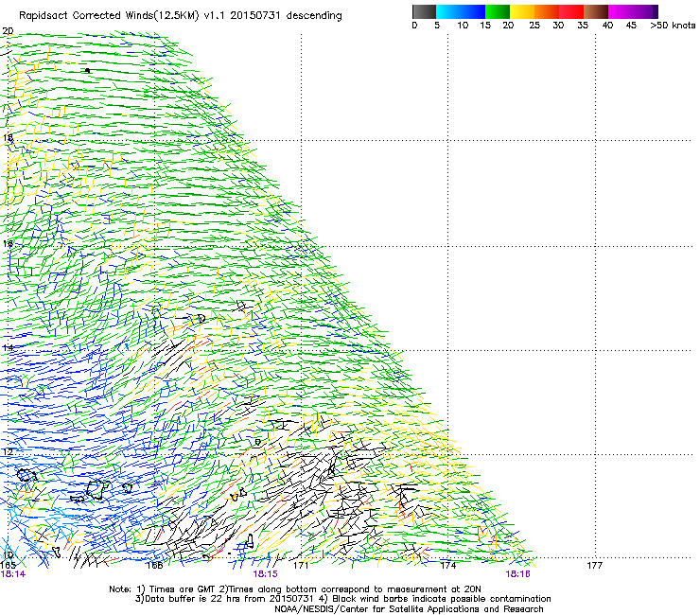Click the latitude label 14
Image resolution: width=700 pixels, height=615 pixels.
click(x=8, y=347)
